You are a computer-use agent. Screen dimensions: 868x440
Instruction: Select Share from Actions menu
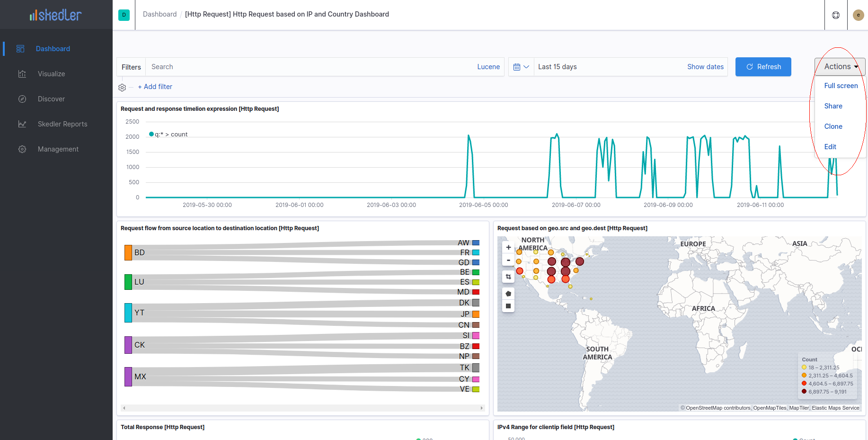click(833, 106)
